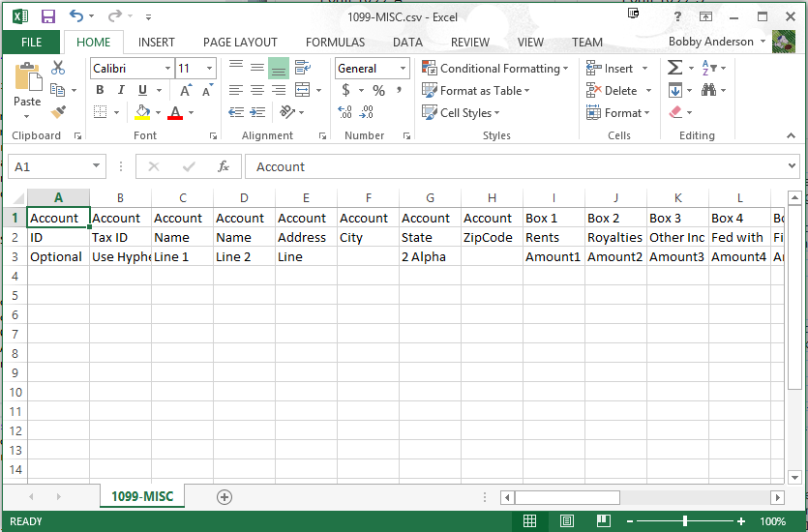Switch to the FORMULAS ribbon tab
This screenshot has height=532, width=808.
(x=335, y=43)
